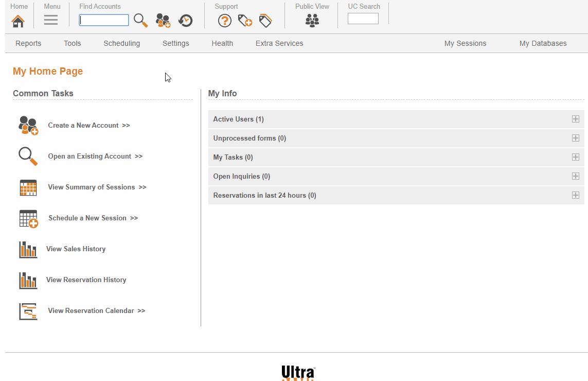Expand the My Tasks plus box

click(x=576, y=157)
